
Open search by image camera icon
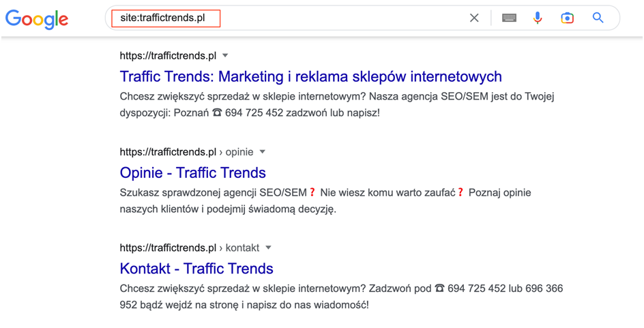coord(567,18)
